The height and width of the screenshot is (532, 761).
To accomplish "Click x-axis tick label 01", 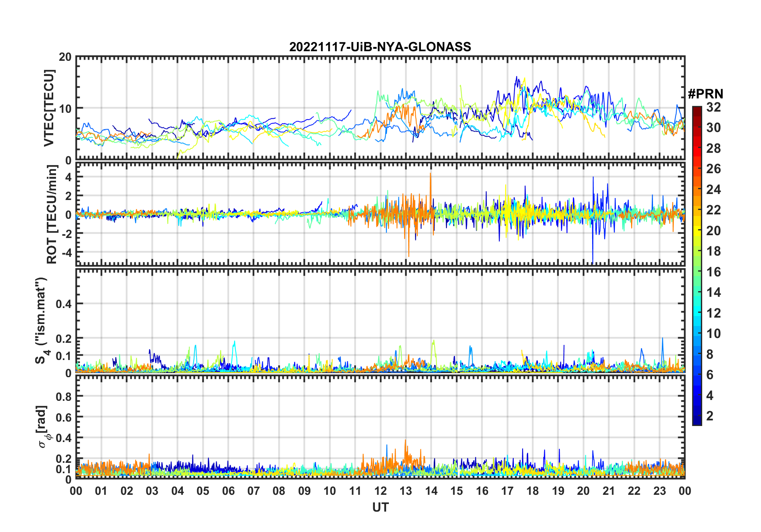I will (x=101, y=491).
